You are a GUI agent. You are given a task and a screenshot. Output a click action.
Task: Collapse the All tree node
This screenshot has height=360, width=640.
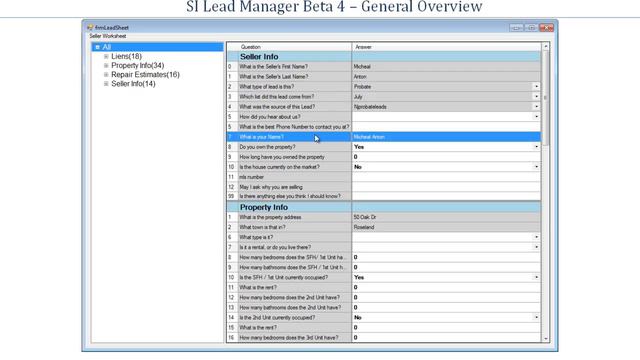97,47
